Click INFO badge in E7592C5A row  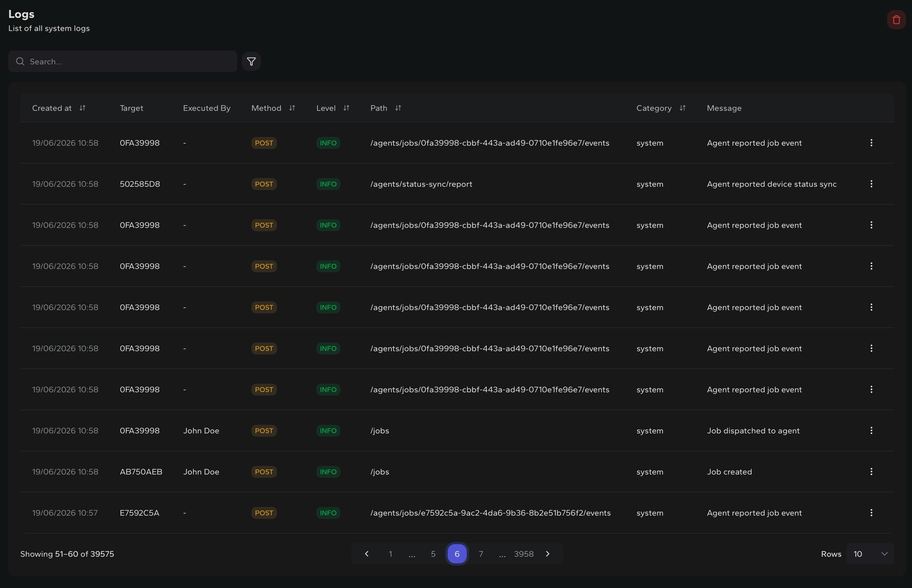point(328,513)
